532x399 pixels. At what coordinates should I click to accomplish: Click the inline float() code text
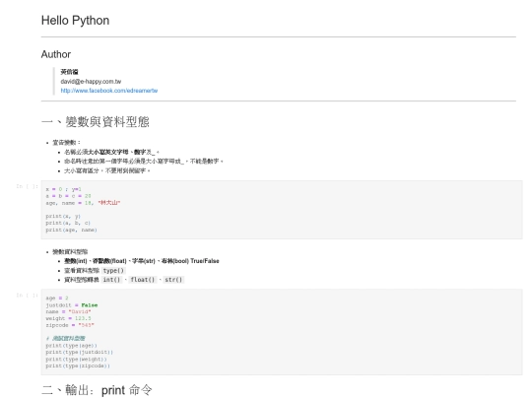[143, 280]
